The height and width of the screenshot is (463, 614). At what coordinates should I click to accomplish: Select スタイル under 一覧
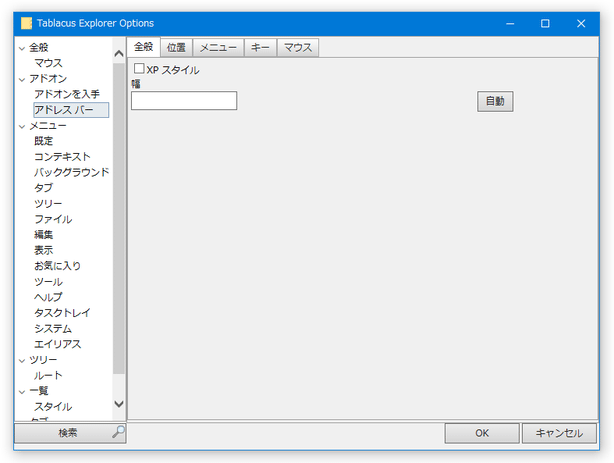53,407
